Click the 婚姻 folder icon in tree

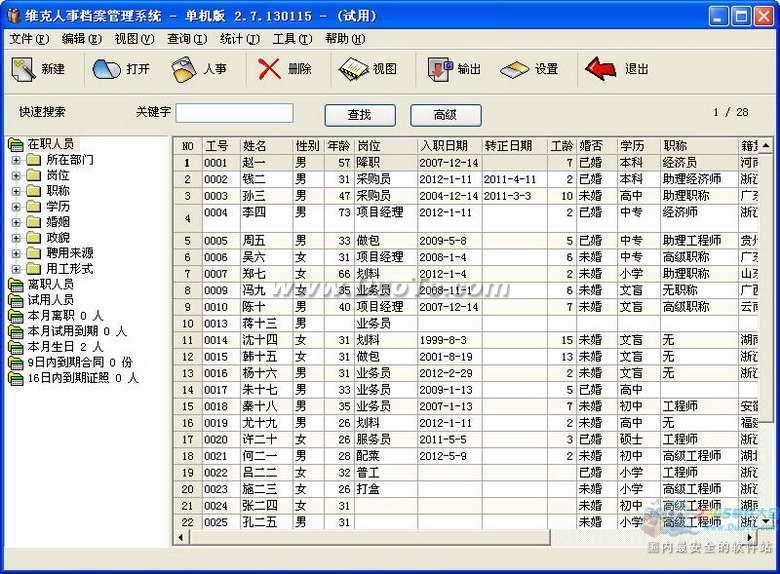click(x=34, y=222)
